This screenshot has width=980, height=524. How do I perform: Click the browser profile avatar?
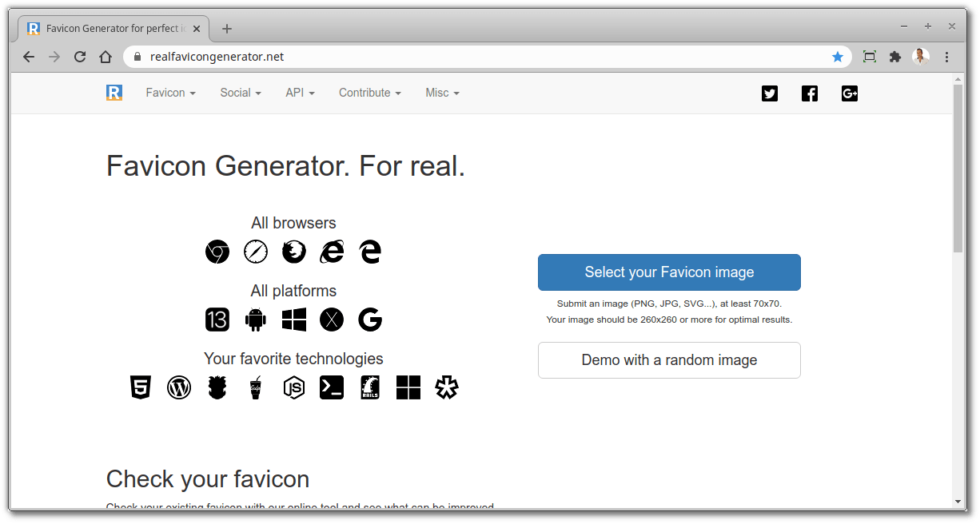coord(921,57)
